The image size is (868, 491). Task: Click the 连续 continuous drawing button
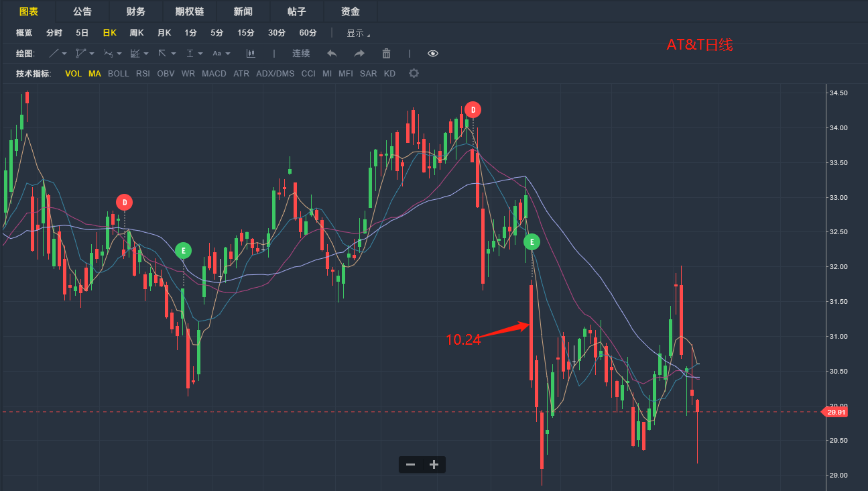pyautogui.click(x=301, y=54)
